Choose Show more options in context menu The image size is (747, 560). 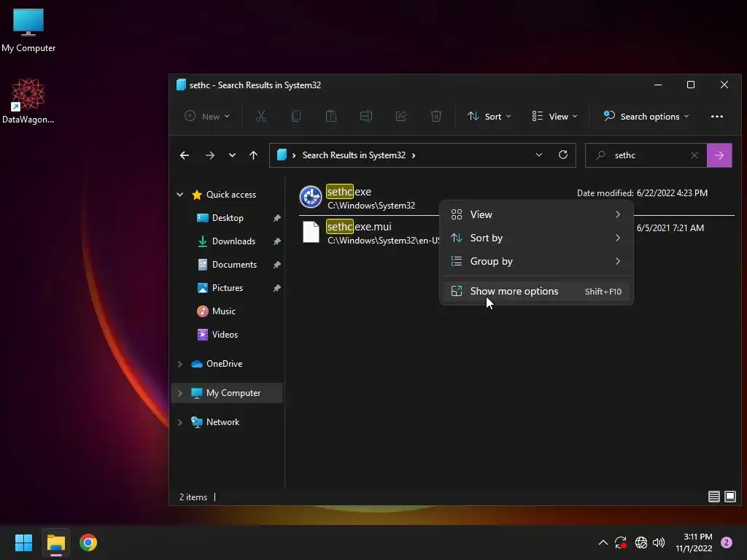pos(536,291)
